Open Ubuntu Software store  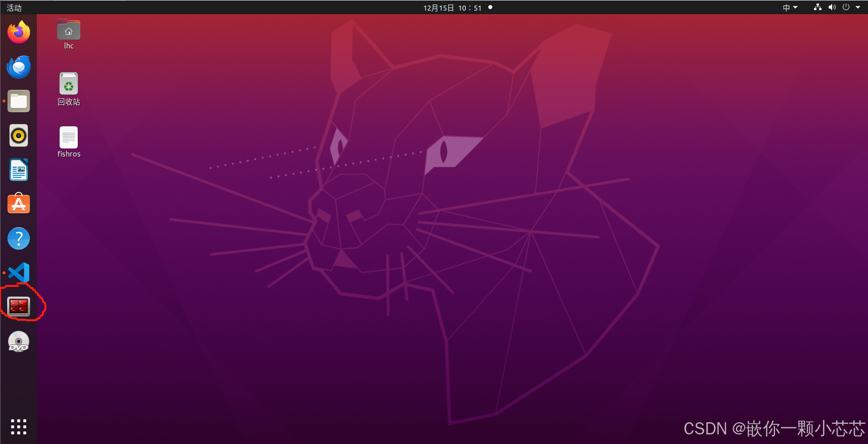pyautogui.click(x=19, y=204)
